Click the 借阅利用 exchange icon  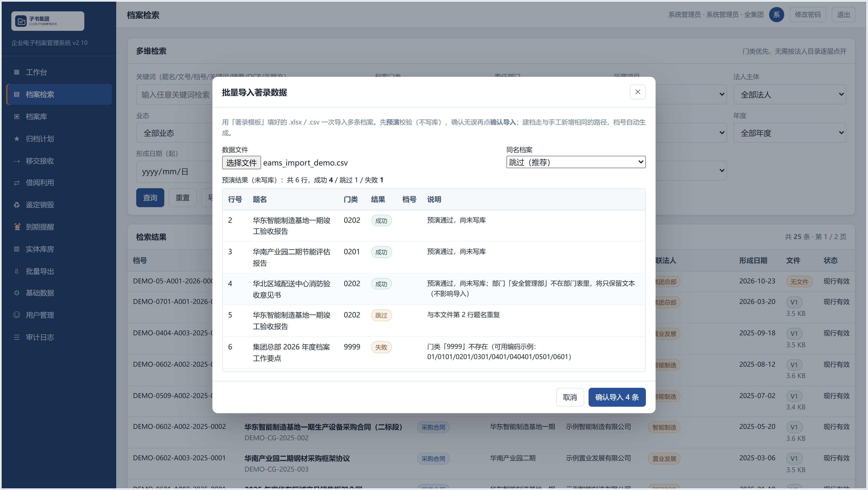[16, 183]
